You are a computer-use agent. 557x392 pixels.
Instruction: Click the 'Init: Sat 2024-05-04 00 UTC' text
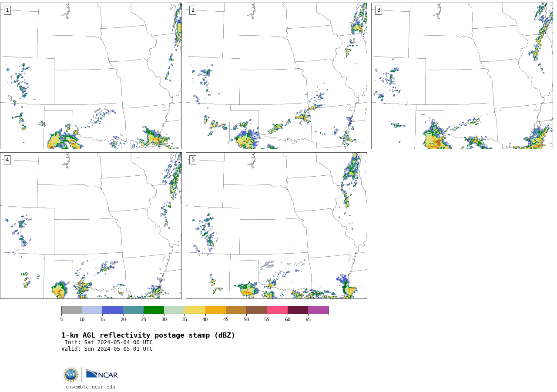point(109,342)
